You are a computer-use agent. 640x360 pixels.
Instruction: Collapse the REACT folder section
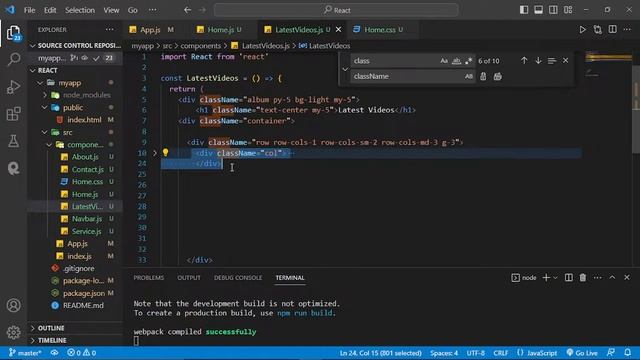click(x=33, y=71)
